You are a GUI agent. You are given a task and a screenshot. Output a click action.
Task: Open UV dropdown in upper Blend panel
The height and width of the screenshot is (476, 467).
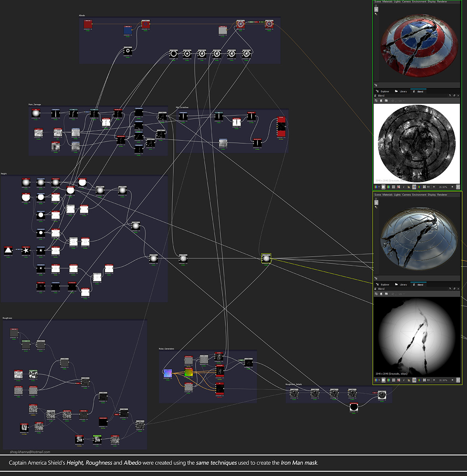[402, 101]
